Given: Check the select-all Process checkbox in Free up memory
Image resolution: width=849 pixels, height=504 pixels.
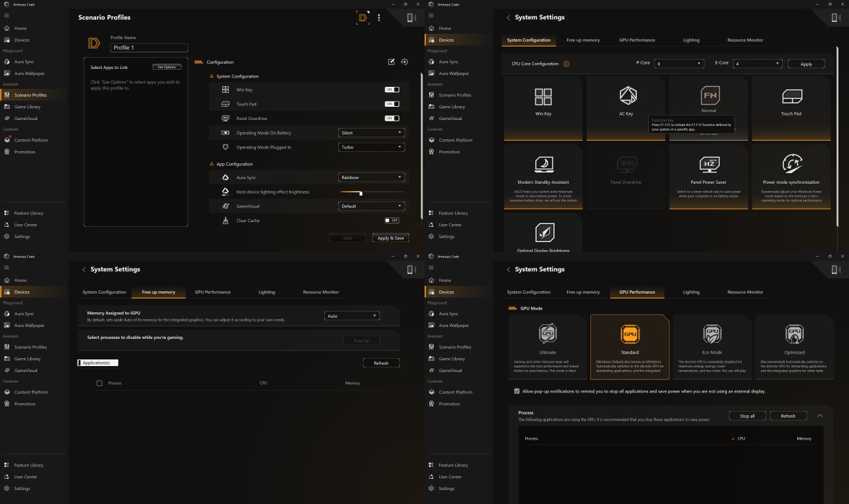Looking at the screenshot, I should coord(99,383).
